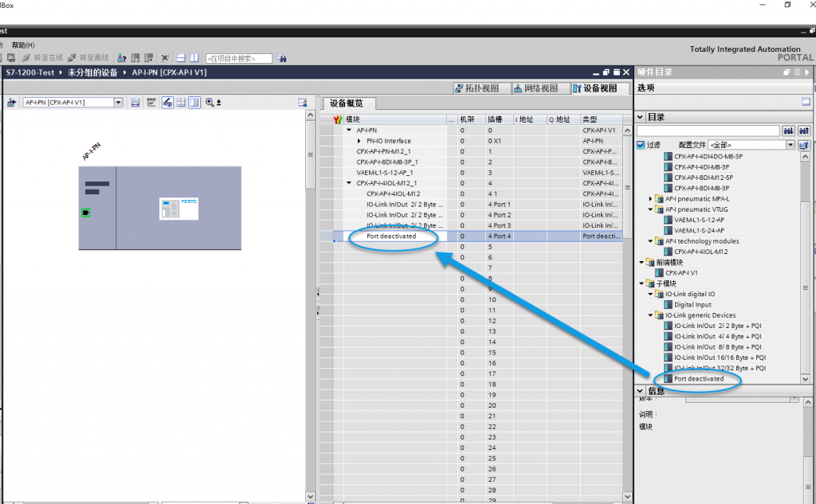Screen dimensions: 816x504
Task: Select CPX-AP-I-4DI4DO-M8-3P catalog item
Action: [708, 157]
